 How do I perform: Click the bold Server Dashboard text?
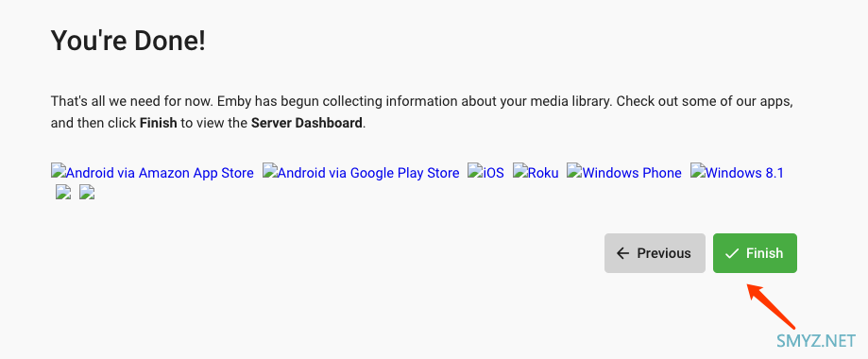click(307, 123)
